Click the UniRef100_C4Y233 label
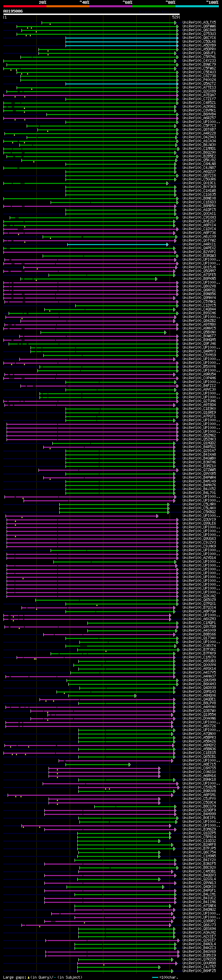 click(199, 61)
